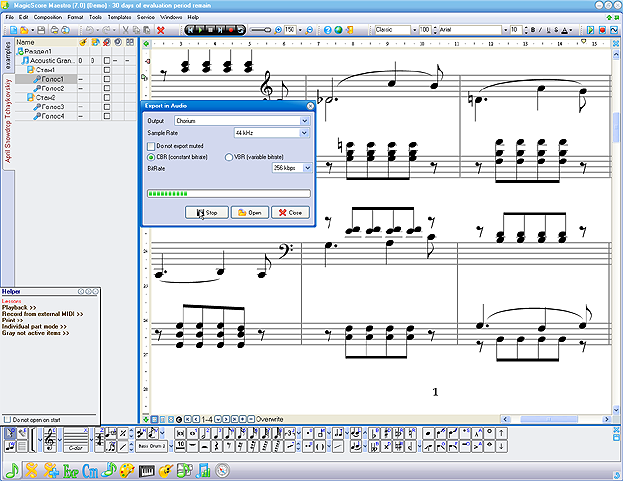Image resolution: width=623 pixels, height=481 pixels.
Task: Open the Classic style dropdown arrow
Action: (x=414, y=30)
